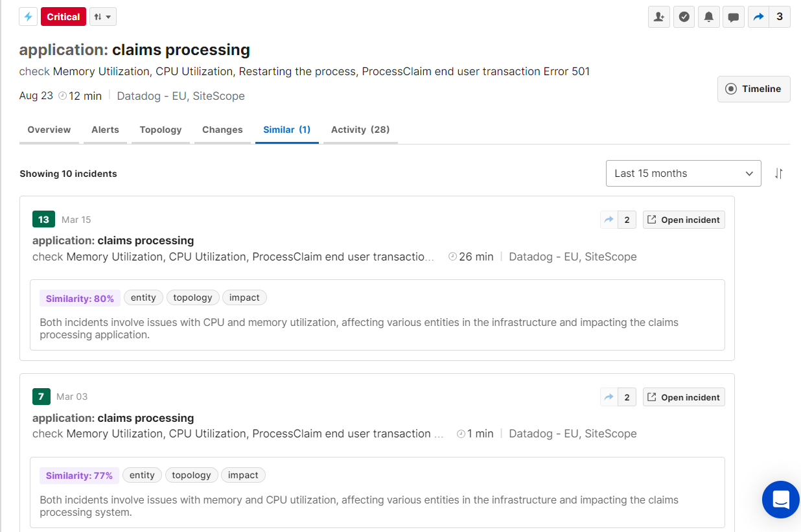801x532 pixels.
Task: Open incident 13 from Mar 15
Action: tap(684, 220)
